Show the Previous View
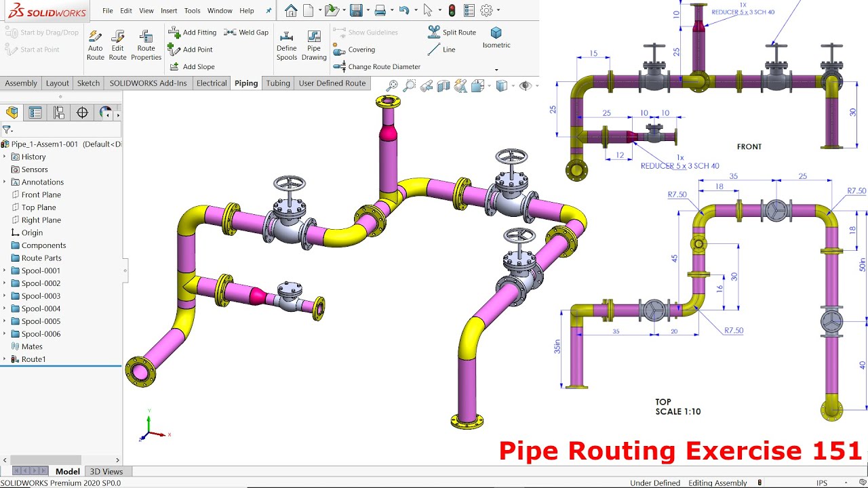Image resolution: width=868 pixels, height=488 pixels. point(427,85)
